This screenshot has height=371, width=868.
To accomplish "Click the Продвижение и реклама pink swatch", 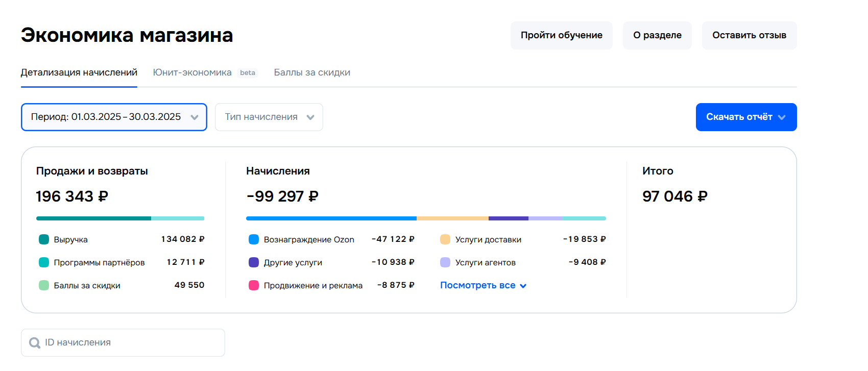I will click(x=254, y=285).
